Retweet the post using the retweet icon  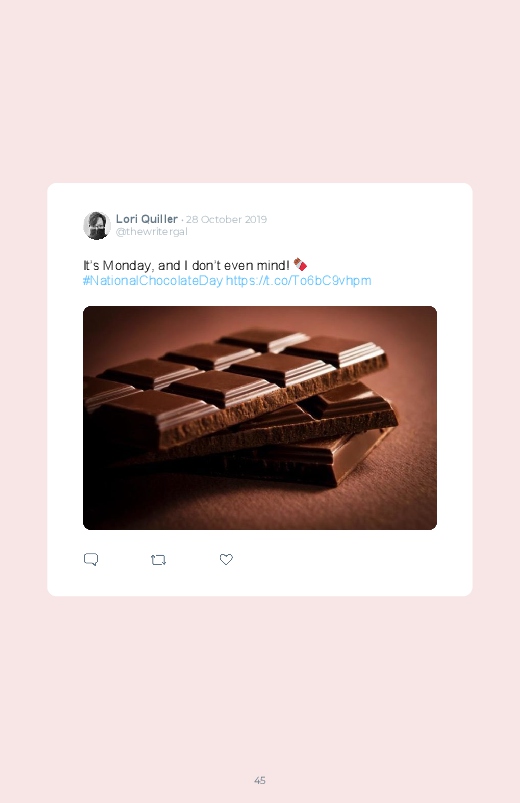click(158, 560)
